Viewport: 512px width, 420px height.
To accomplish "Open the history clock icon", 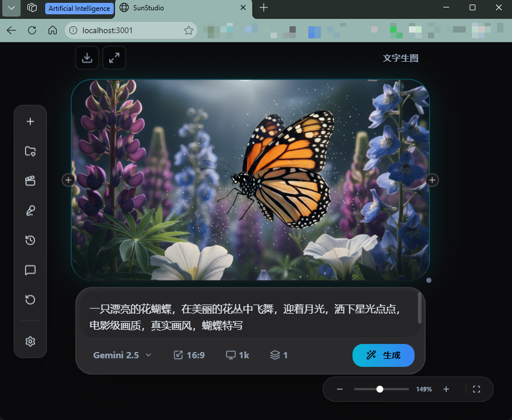I will (30, 240).
